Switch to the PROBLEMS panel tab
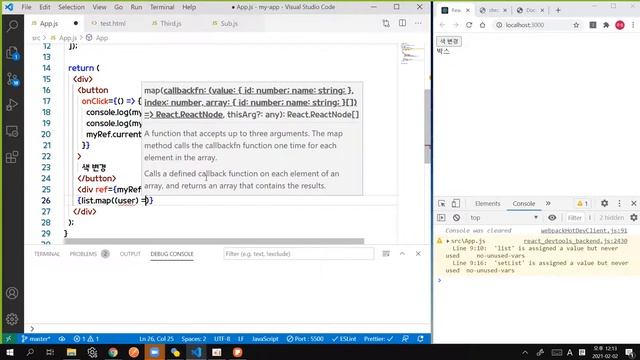This screenshot has width=640, height=360. tap(83, 254)
